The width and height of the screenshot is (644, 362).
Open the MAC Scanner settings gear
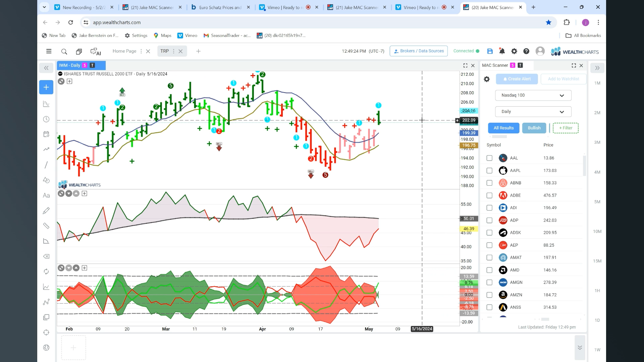click(487, 79)
